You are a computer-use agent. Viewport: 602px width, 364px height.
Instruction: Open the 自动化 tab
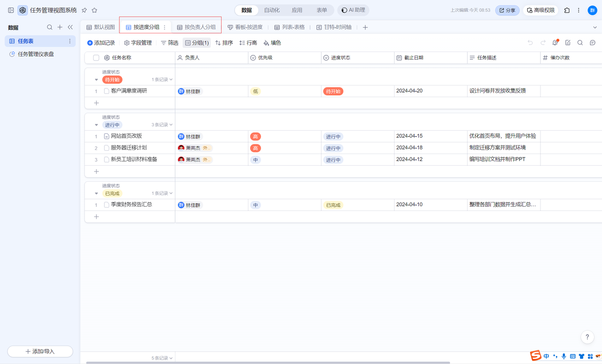point(271,10)
